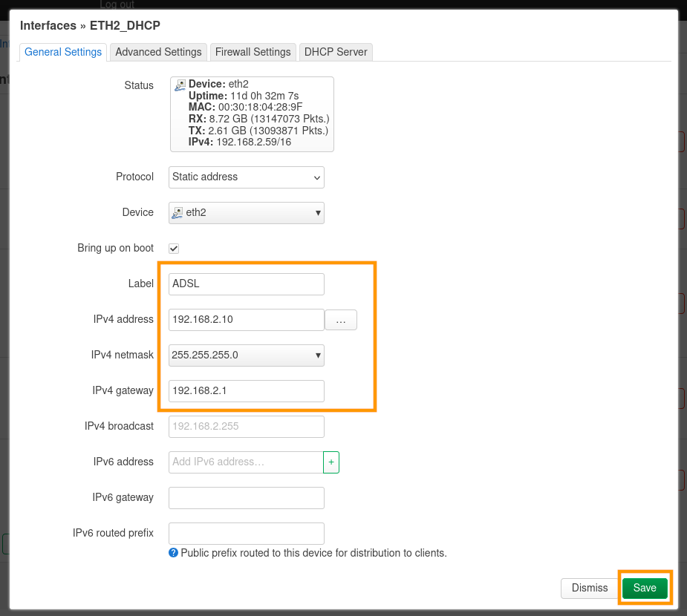
Task: Dismiss the interface dialog
Action: pyautogui.click(x=590, y=588)
